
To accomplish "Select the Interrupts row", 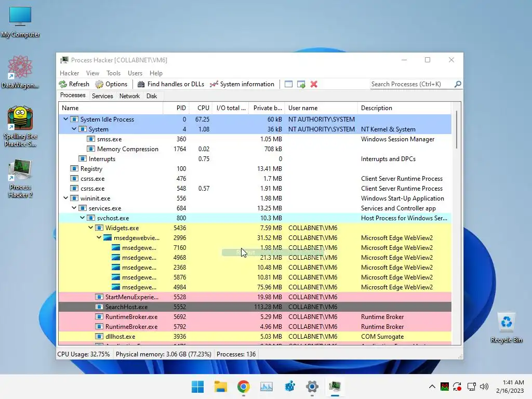I will click(x=255, y=159).
